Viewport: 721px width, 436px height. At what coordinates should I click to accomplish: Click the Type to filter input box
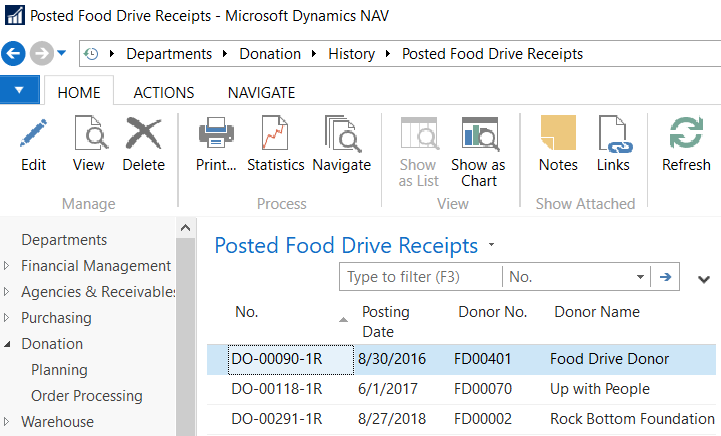pos(420,277)
